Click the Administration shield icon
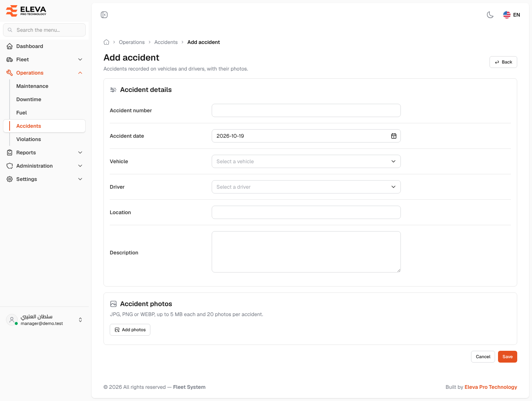The image size is (532, 401). (10, 166)
